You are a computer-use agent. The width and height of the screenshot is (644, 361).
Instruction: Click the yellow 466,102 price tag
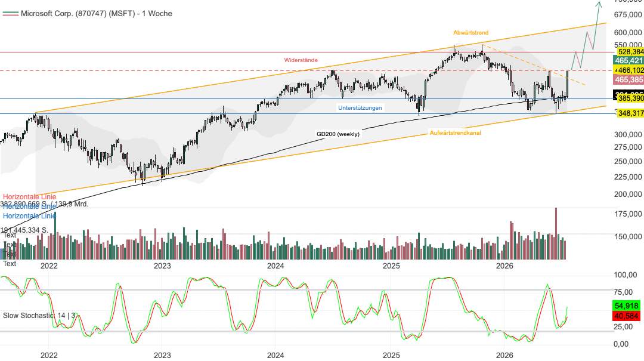(630, 70)
